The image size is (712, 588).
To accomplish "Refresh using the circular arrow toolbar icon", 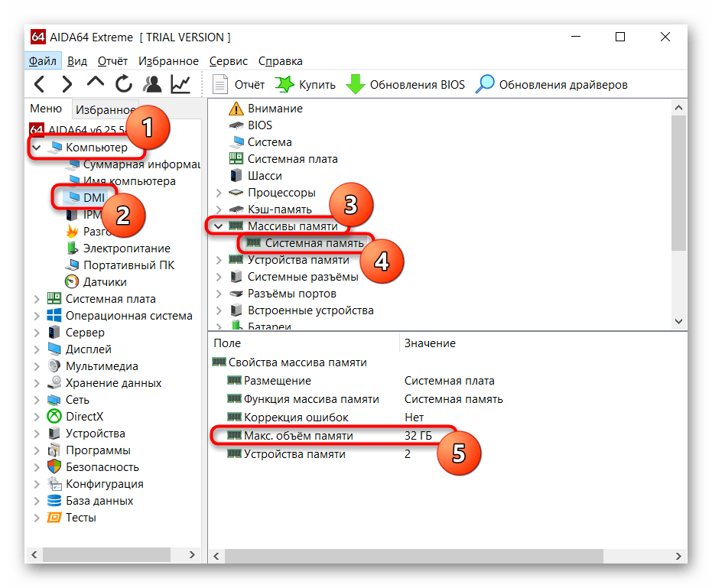I will tap(124, 84).
